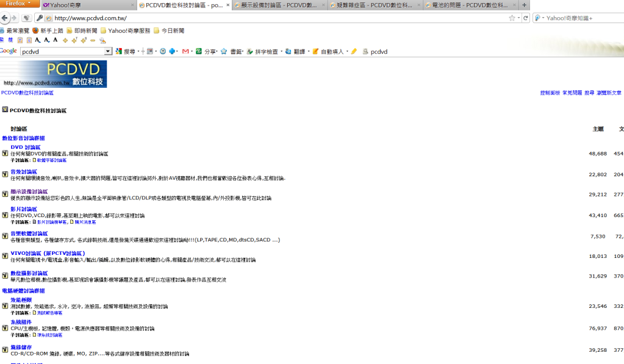Click the PCDVD數位科技 logo banner
Viewport: 624px width, 364px height.
[x=54, y=74]
